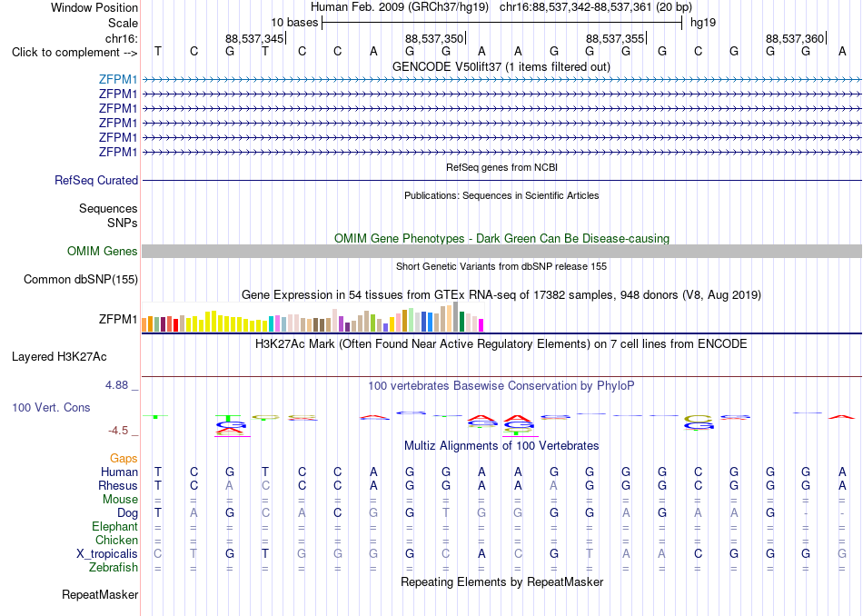Click the 'Click to complement -->' label

click(x=74, y=53)
